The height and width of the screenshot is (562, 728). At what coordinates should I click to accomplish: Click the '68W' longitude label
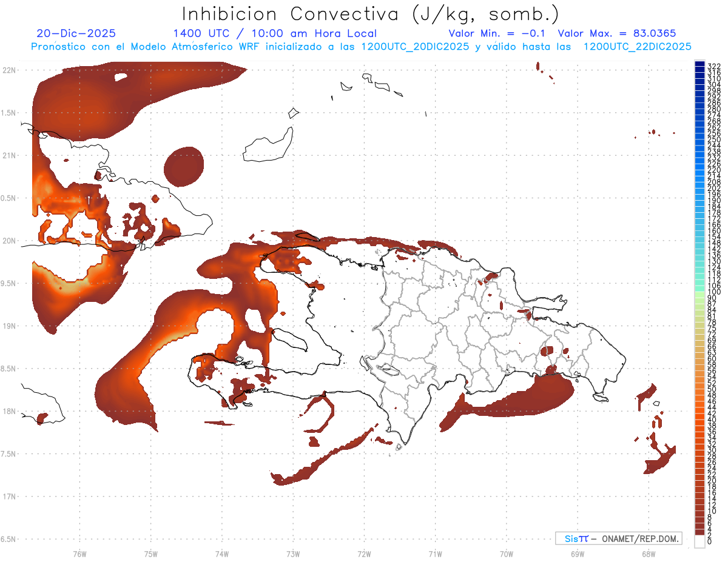coord(649,554)
